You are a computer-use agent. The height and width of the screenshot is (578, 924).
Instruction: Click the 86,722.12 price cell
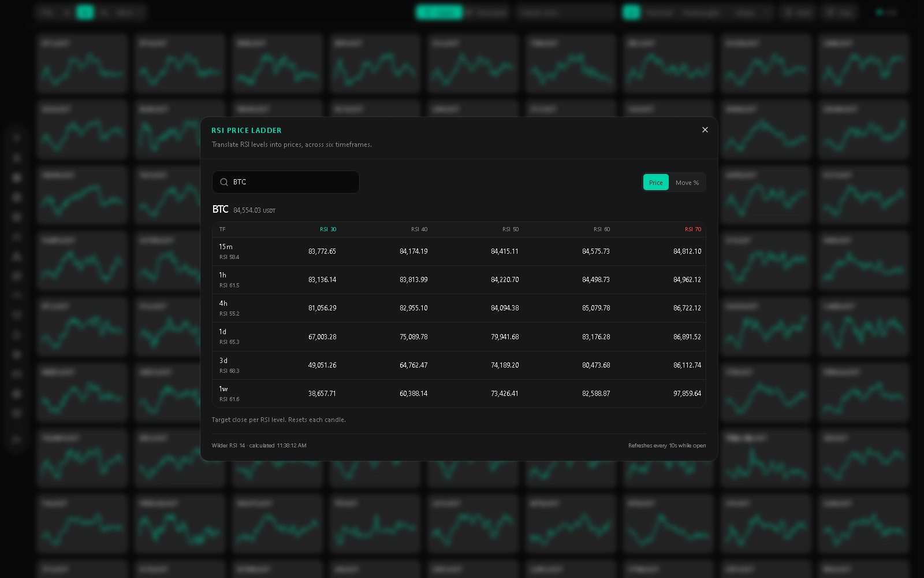point(687,308)
